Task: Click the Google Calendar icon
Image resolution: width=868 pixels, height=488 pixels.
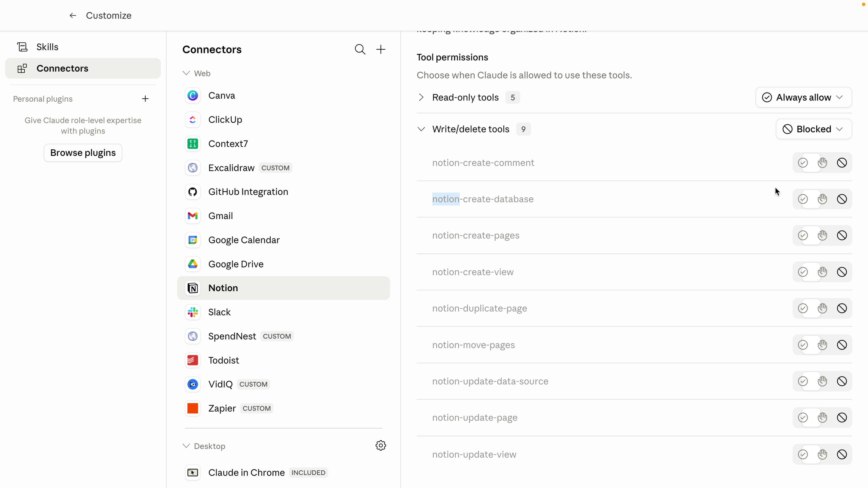Action: click(x=193, y=240)
